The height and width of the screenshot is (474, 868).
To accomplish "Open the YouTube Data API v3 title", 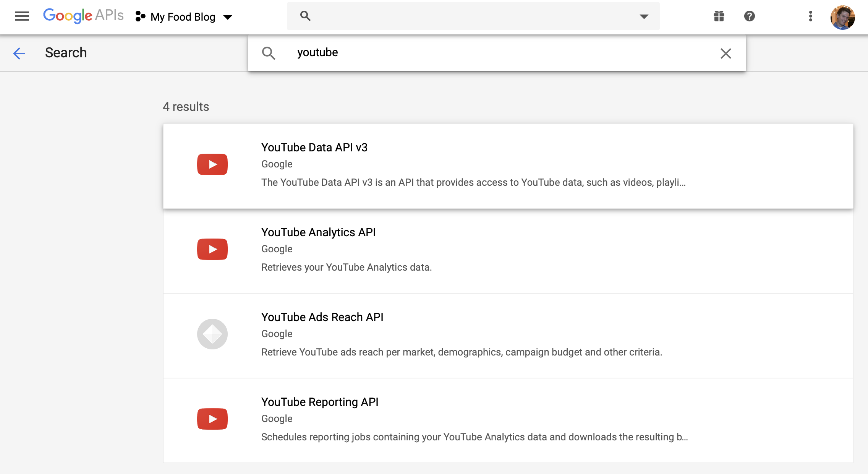I will pos(314,148).
